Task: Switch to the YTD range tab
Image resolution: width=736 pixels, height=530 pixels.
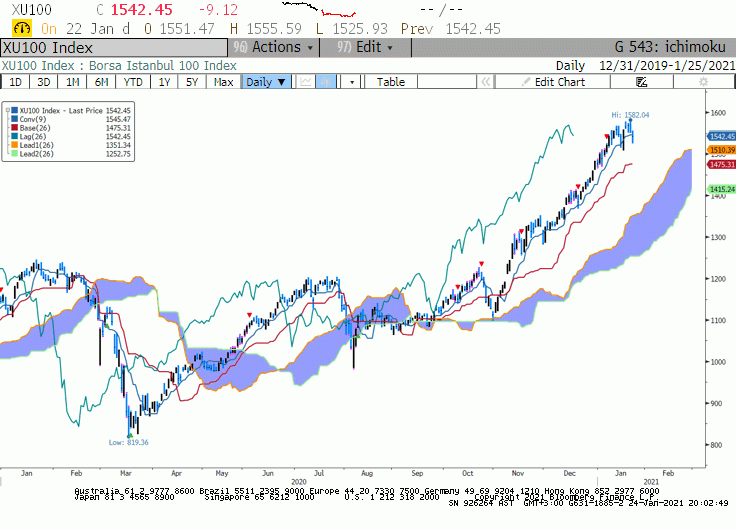Action: point(133,82)
